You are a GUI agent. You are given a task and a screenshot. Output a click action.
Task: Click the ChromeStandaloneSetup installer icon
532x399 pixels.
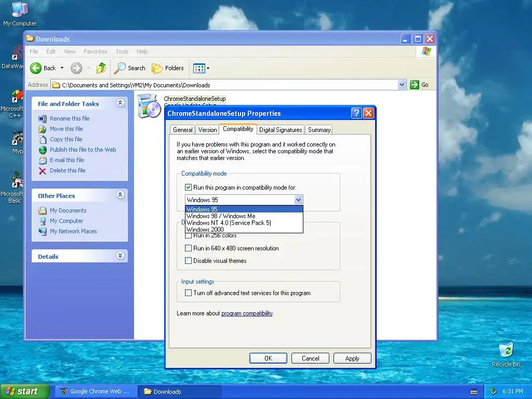pos(149,107)
